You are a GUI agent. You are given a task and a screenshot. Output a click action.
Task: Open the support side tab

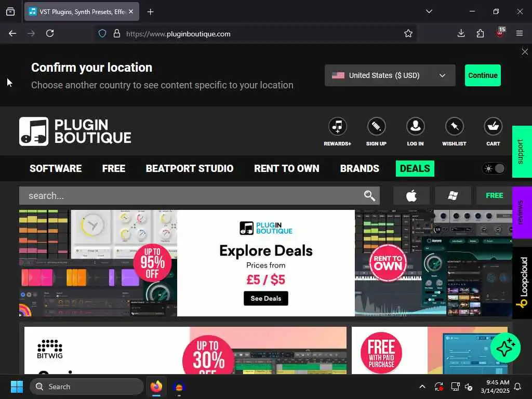tap(522, 152)
